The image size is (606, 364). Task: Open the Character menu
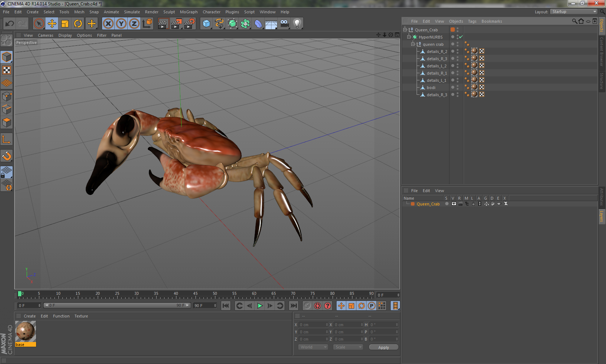(211, 12)
